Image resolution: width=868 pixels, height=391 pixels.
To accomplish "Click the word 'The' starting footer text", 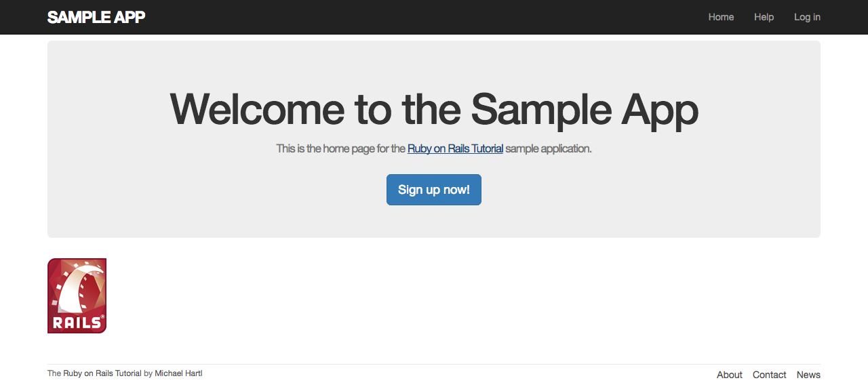I will (x=54, y=373).
